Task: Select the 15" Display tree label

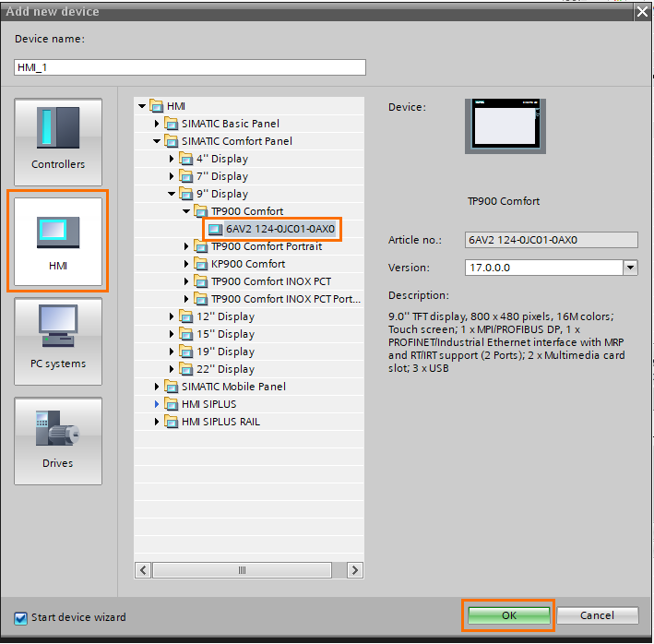Action: tap(225, 334)
